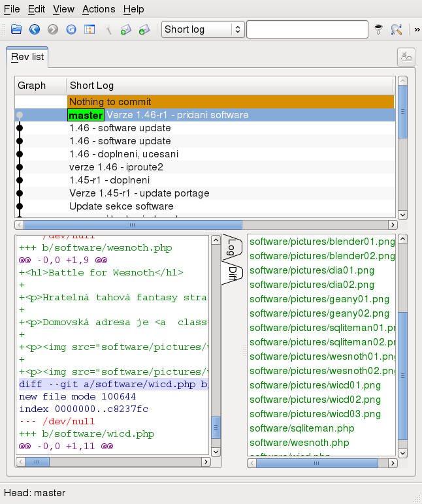422x504 pixels.
Task: Click the search text input field
Action: [x=307, y=29]
